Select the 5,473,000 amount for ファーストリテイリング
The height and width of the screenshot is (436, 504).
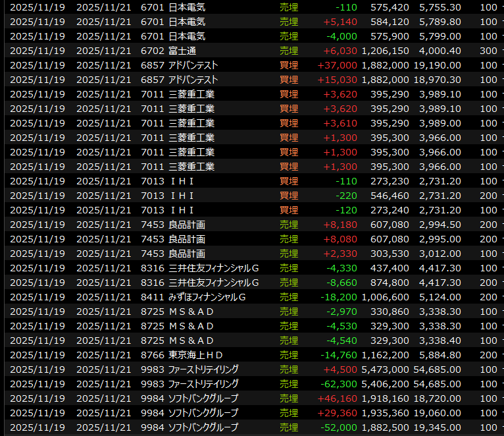pos(386,369)
